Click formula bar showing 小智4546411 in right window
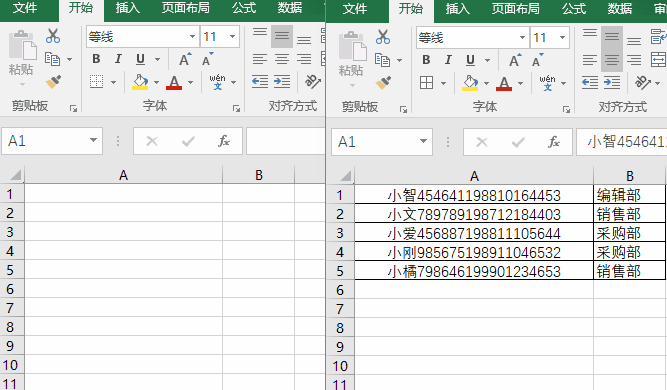The width and height of the screenshot is (667, 390). click(621, 142)
